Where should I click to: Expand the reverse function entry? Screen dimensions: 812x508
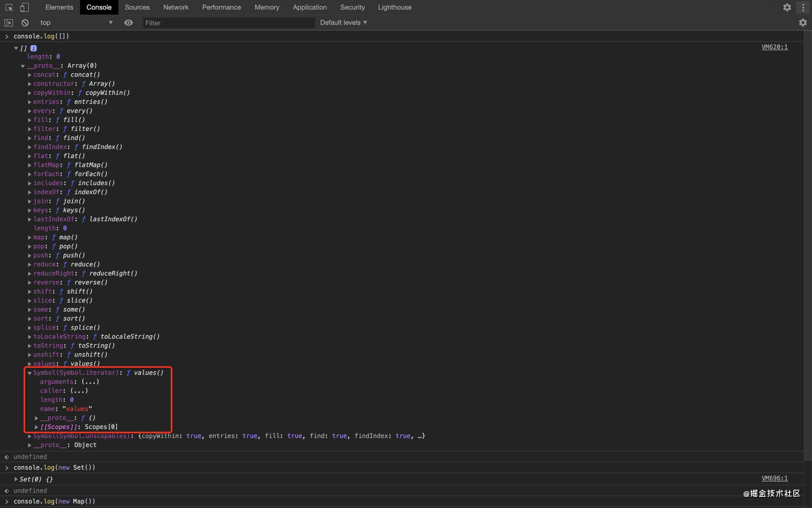(30, 283)
